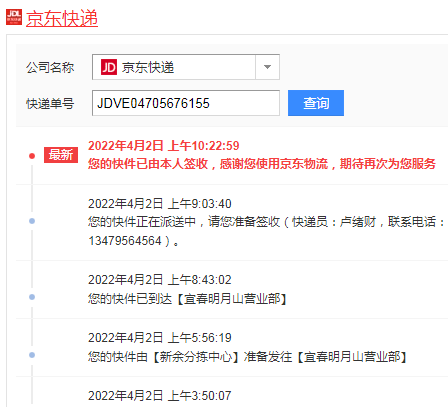Open the 京东快递 company combo box

click(x=186, y=67)
